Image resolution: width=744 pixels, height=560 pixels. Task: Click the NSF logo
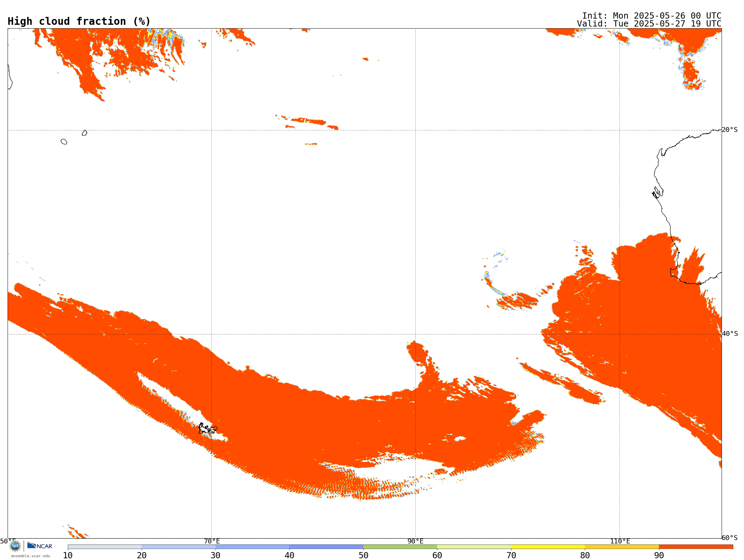click(15, 546)
